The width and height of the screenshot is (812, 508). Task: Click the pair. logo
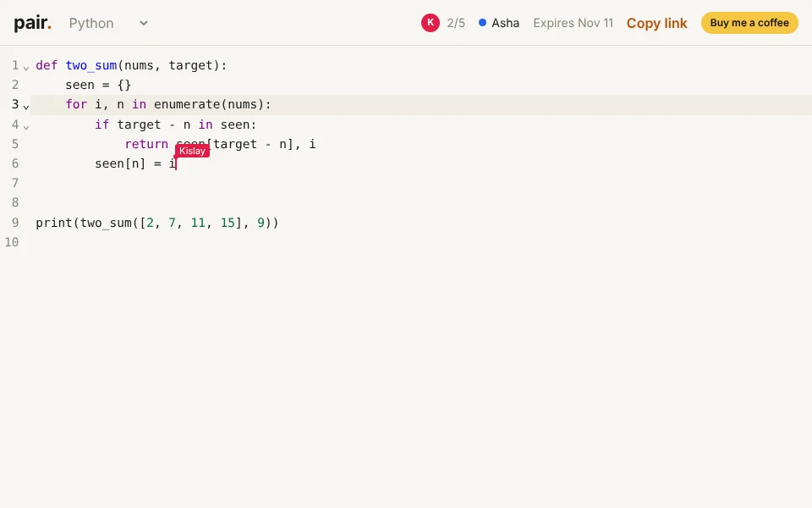tap(32, 23)
